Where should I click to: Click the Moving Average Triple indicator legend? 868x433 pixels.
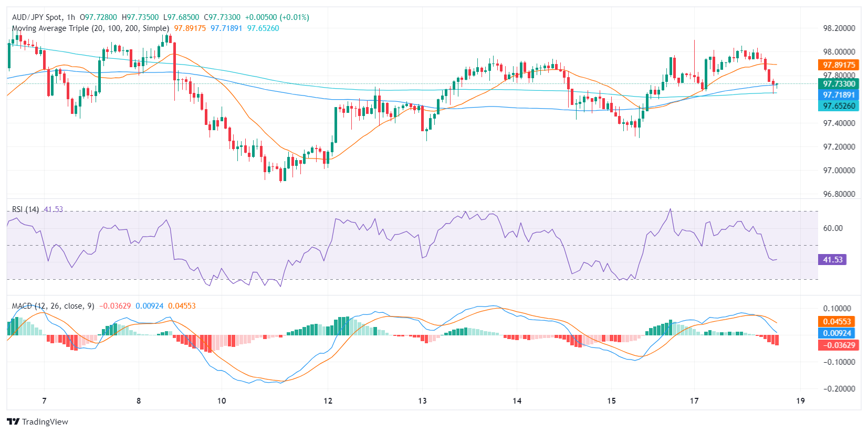(x=90, y=28)
